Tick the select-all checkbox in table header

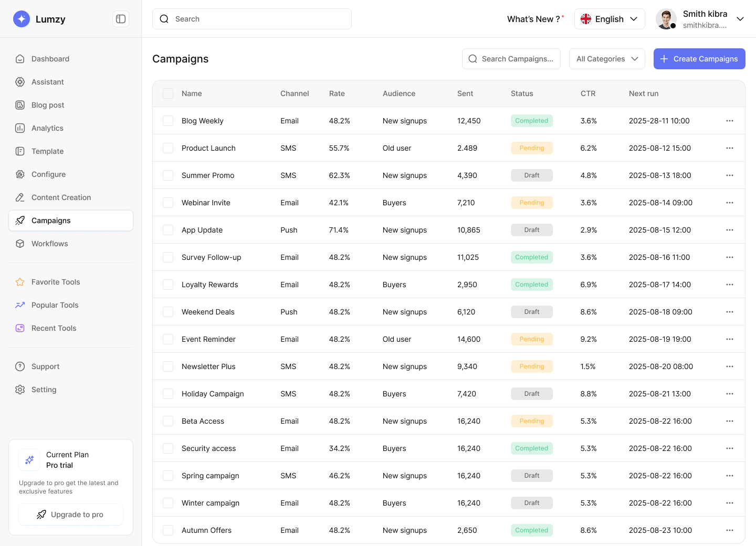[x=168, y=93]
